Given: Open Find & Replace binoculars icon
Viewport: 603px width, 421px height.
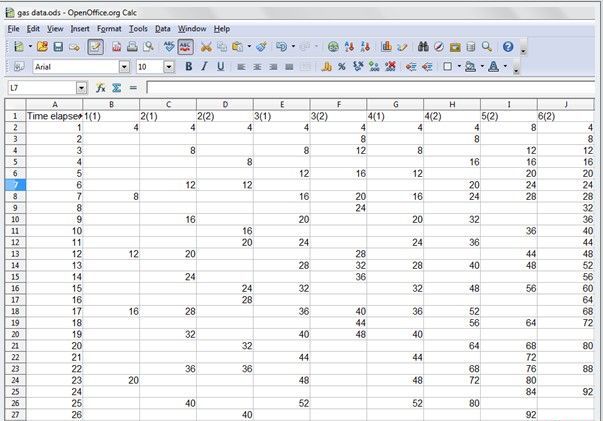Looking at the screenshot, I should (x=423, y=47).
